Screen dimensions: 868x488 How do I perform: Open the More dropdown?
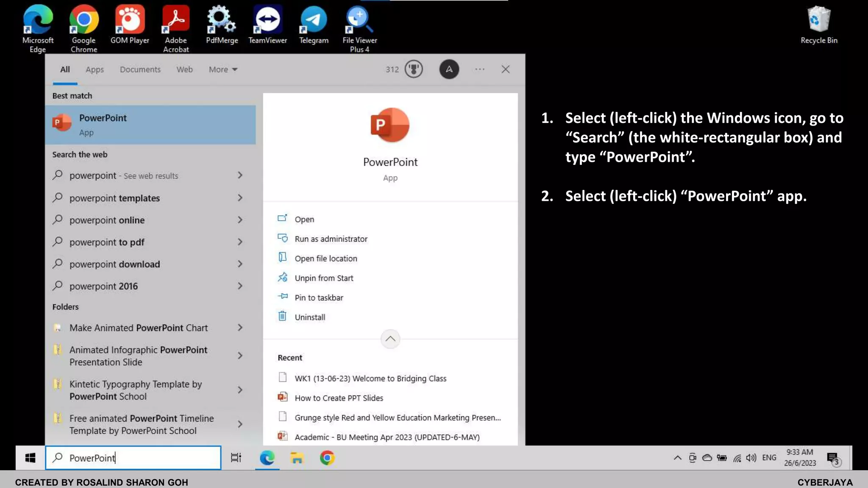point(223,69)
